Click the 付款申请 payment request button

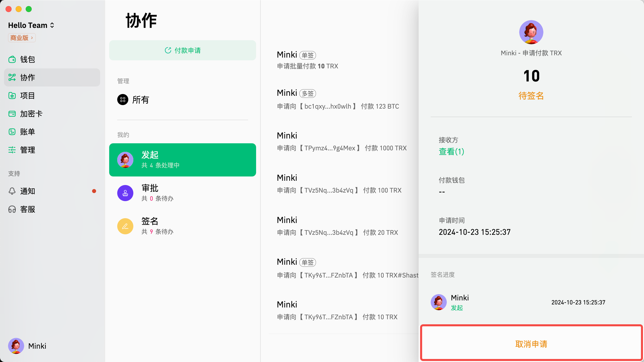182,50
